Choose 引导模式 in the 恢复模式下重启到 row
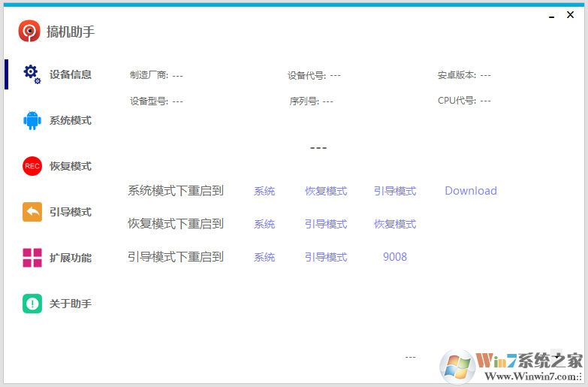Image resolution: width=588 pixels, height=387 pixels. (326, 224)
